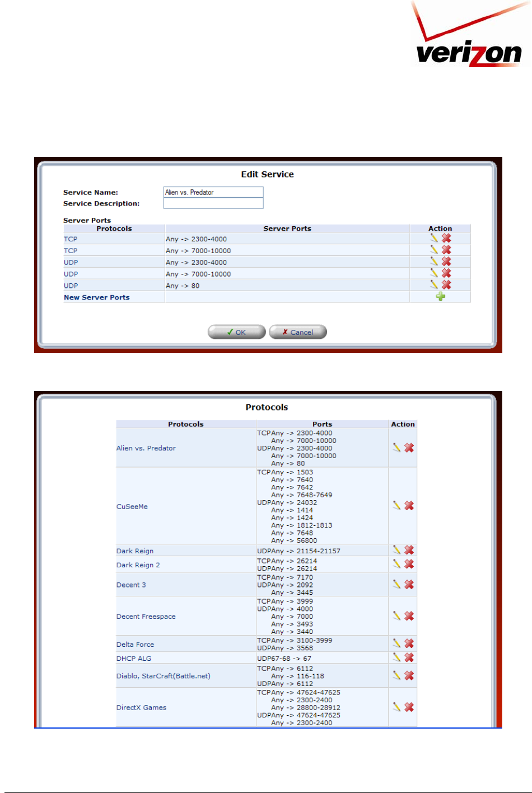Delete the UDP 7000-10000 port entry
This screenshot has height=793, width=532.
[x=446, y=273]
